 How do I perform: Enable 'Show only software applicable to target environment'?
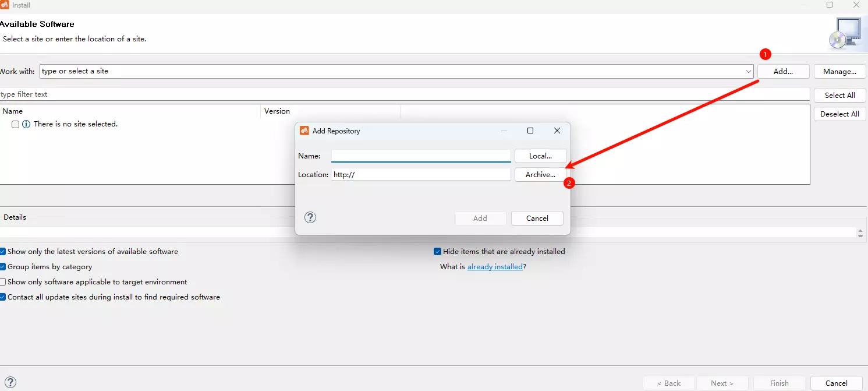[3, 282]
